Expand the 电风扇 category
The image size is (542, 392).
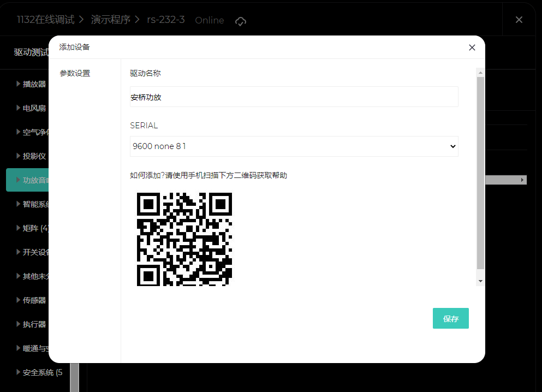pos(19,108)
